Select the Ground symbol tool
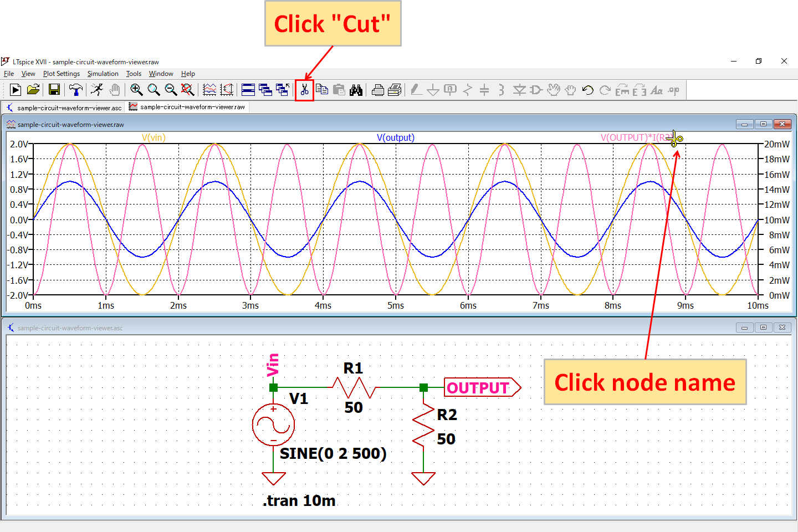 pyautogui.click(x=433, y=90)
